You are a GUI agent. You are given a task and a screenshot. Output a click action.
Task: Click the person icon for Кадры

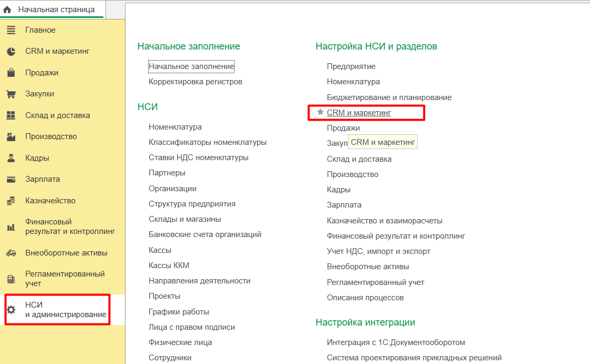[x=11, y=158]
